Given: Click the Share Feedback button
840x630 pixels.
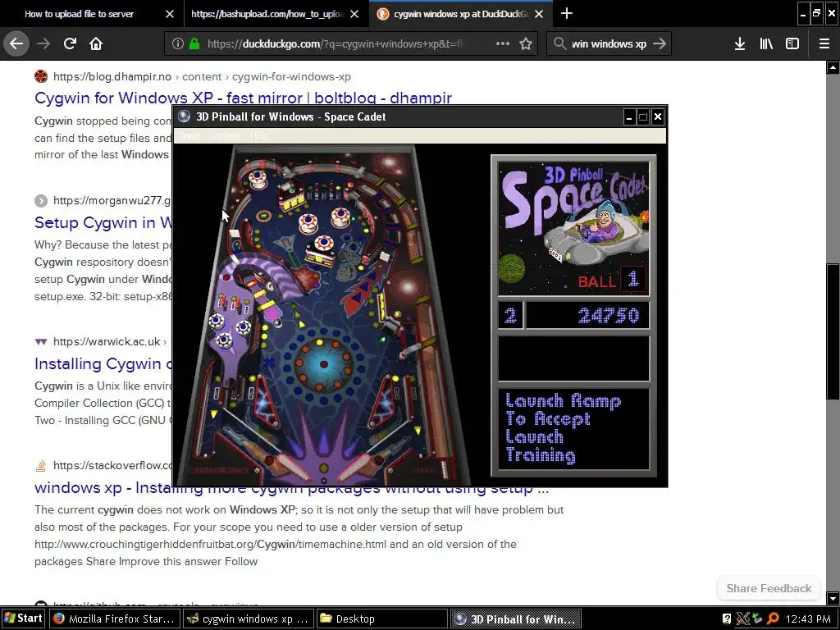Looking at the screenshot, I should (x=769, y=588).
